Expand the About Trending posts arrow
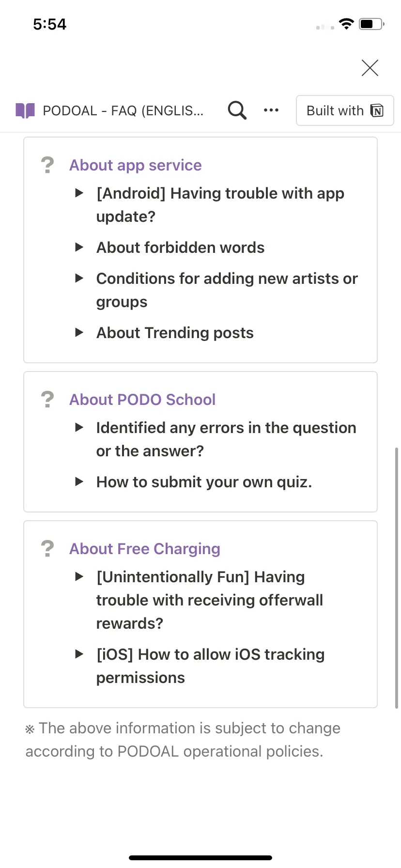Viewport: 401px width, 868px height. [79, 333]
